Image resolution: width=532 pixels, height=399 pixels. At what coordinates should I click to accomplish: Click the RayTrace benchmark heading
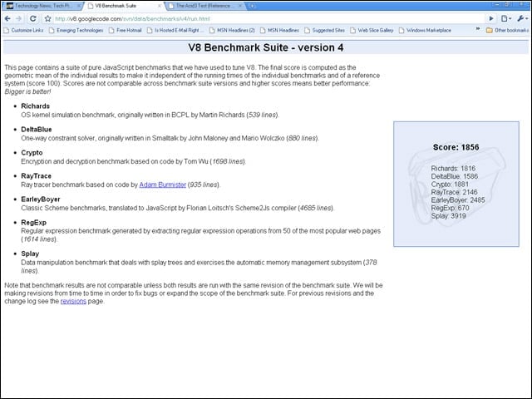pyautogui.click(x=36, y=175)
